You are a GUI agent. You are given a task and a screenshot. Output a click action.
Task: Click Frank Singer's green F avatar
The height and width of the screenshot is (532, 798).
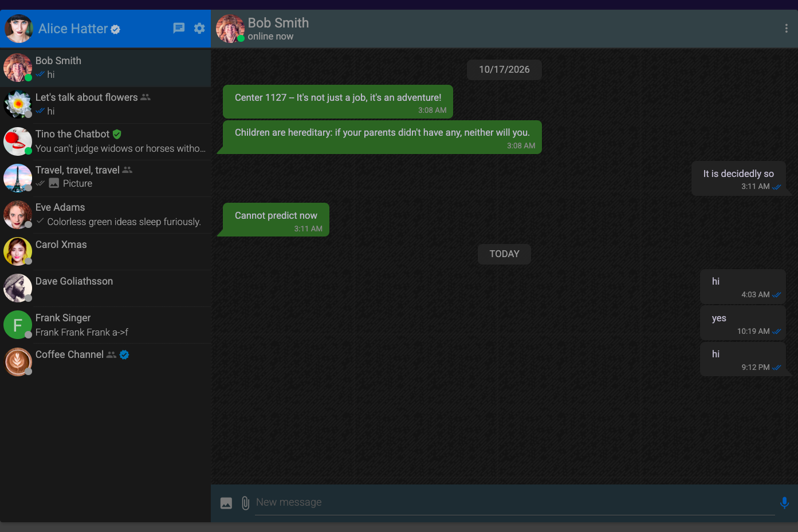point(18,325)
